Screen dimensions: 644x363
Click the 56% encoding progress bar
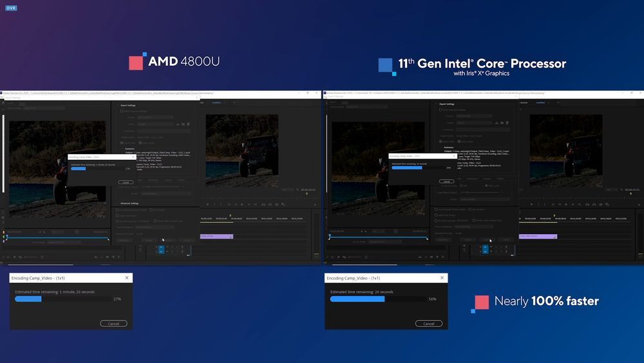coord(378,299)
